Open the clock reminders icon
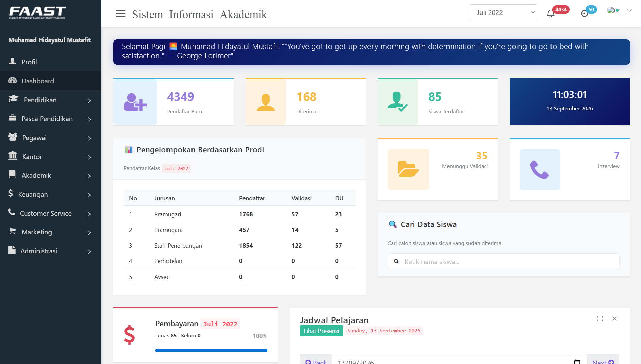Viewport: 641px width, 364px height. [584, 13]
